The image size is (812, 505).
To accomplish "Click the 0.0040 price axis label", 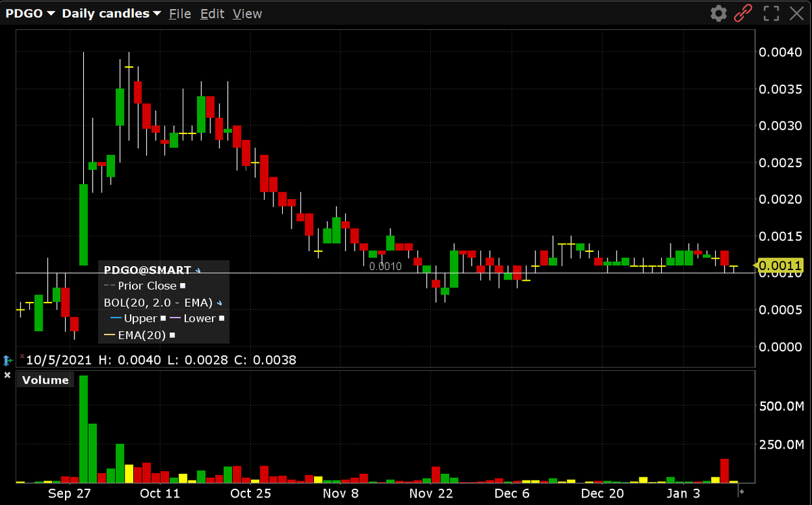I will (x=782, y=52).
